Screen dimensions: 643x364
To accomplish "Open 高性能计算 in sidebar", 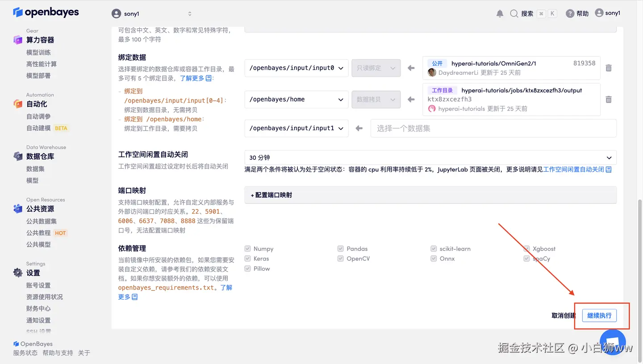I will click(42, 64).
